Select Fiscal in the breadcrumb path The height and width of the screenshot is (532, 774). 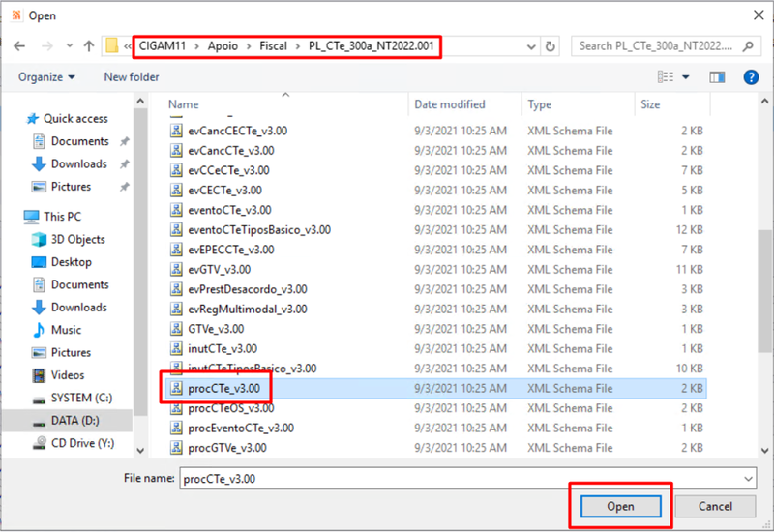[x=273, y=45]
